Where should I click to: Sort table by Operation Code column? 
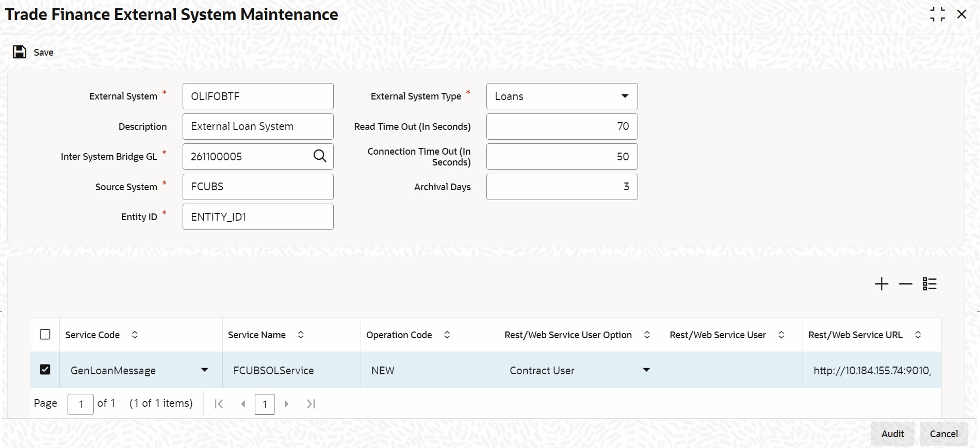(447, 335)
